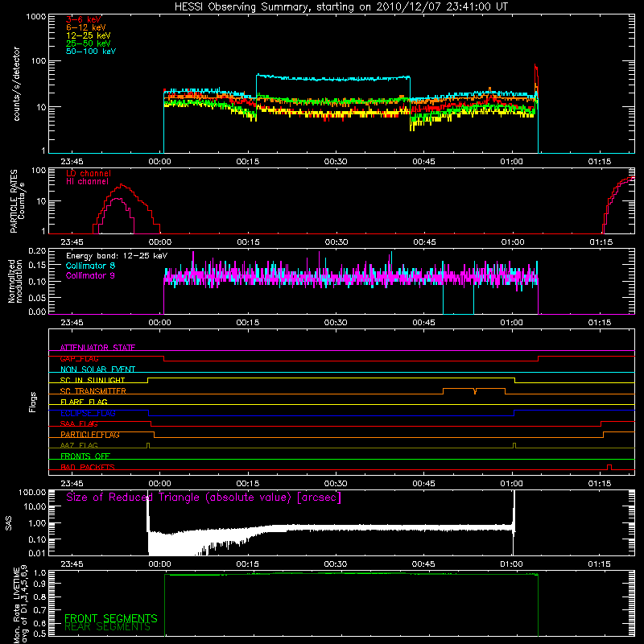
Task: Click the 23:45 tick label under livetime-adjacent SAS plot
Action: pyautogui.click(x=72, y=564)
